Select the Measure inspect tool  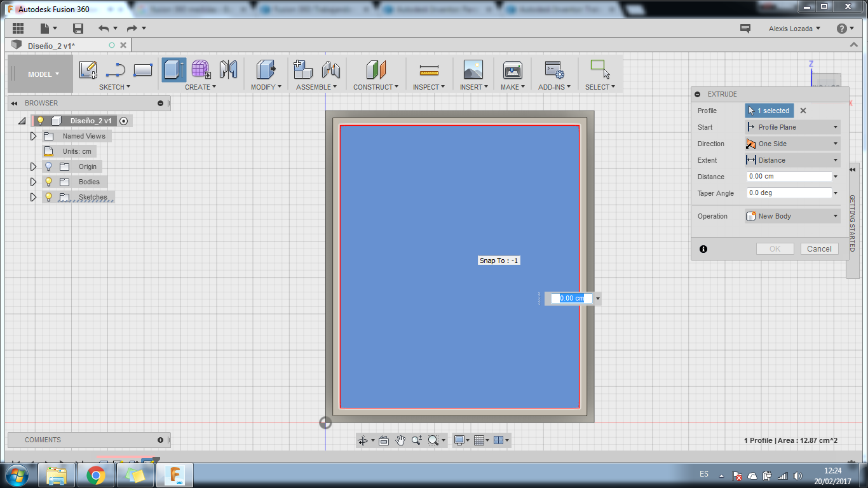(430, 70)
